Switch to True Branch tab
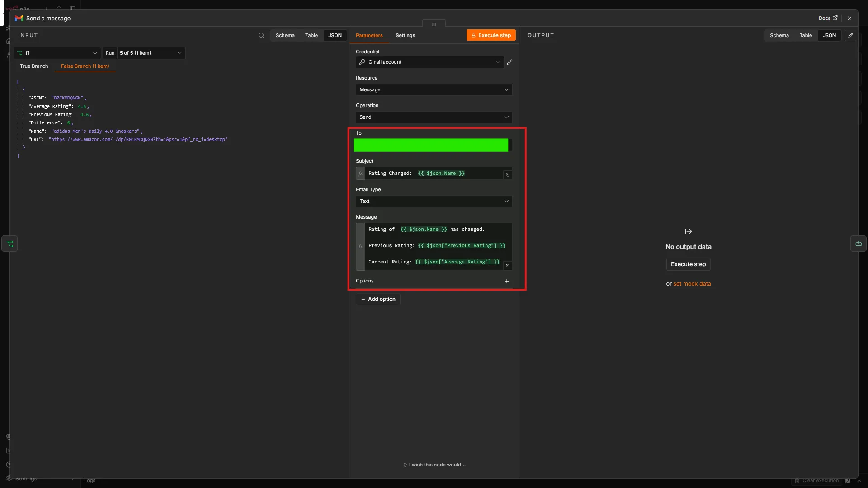 tap(34, 66)
